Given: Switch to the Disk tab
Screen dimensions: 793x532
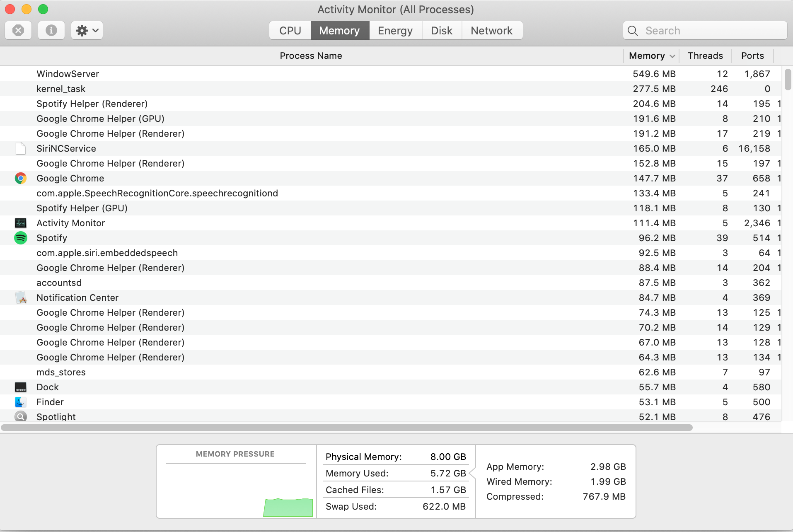Looking at the screenshot, I should click(442, 31).
